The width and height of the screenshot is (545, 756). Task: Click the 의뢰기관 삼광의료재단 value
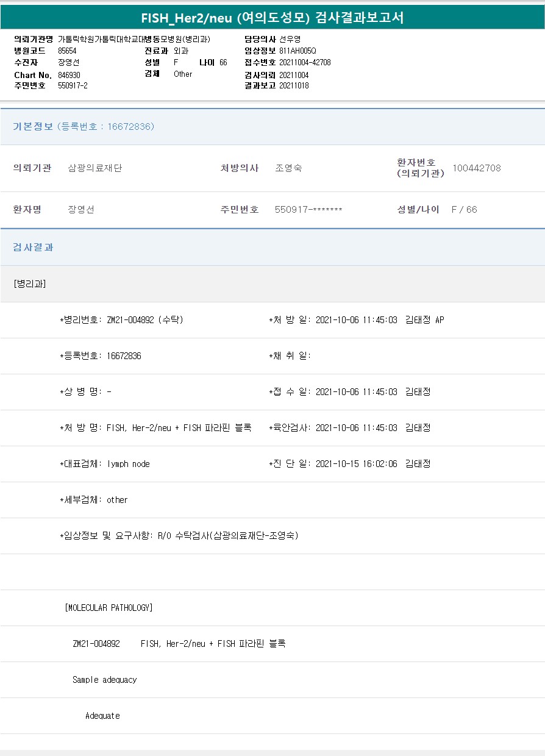tap(95, 168)
